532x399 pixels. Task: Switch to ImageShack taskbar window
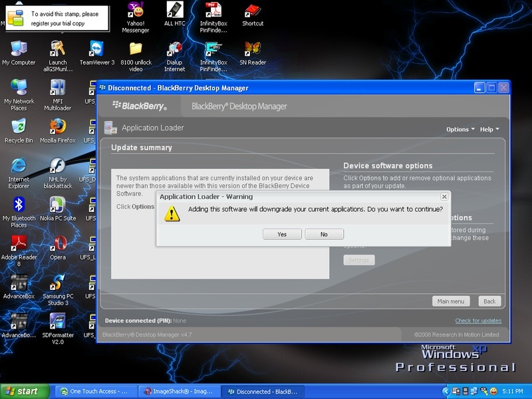179,392
